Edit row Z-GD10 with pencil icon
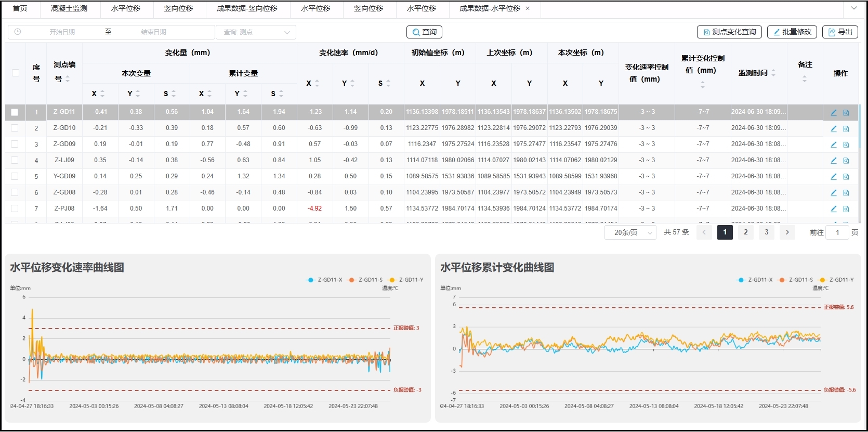This screenshot has width=868, height=432. point(834,128)
